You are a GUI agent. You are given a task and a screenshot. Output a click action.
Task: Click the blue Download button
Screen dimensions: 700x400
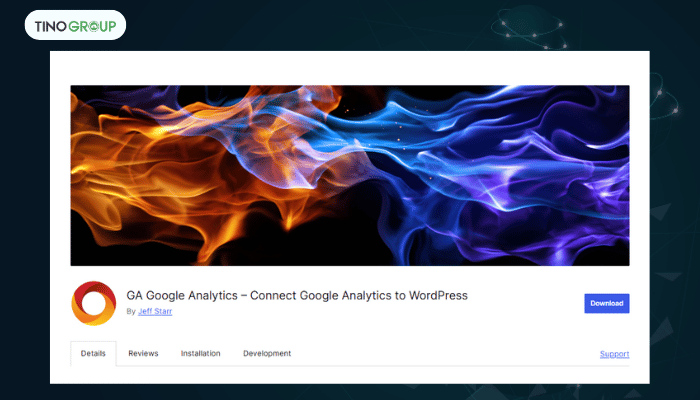607,303
